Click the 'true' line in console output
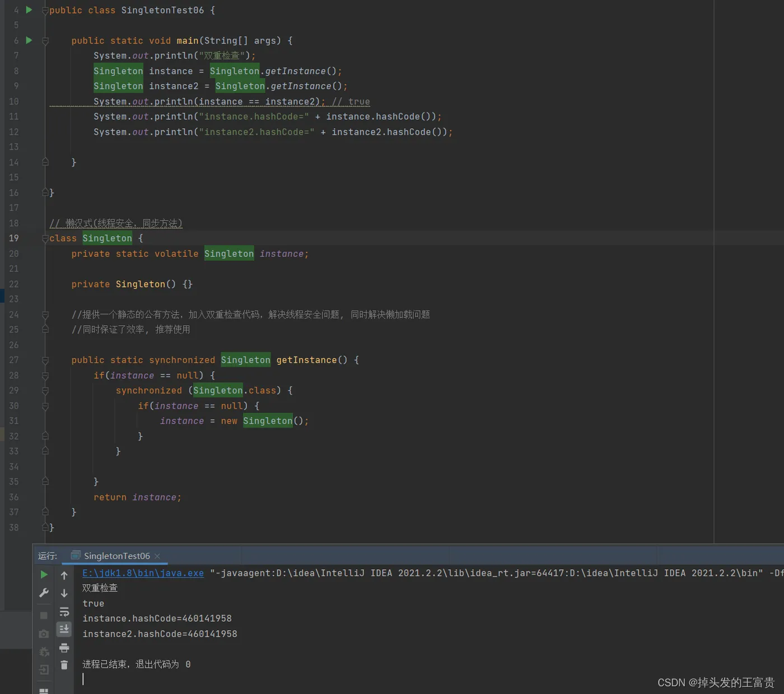Viewport: 784px width, 694px height. [94, 603]
